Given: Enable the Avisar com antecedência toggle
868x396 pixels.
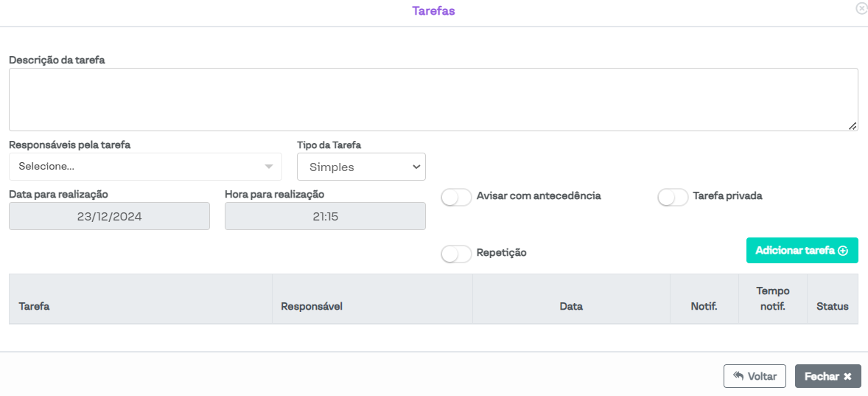Looking at the screenshot, I should click(x=456, y=197).
